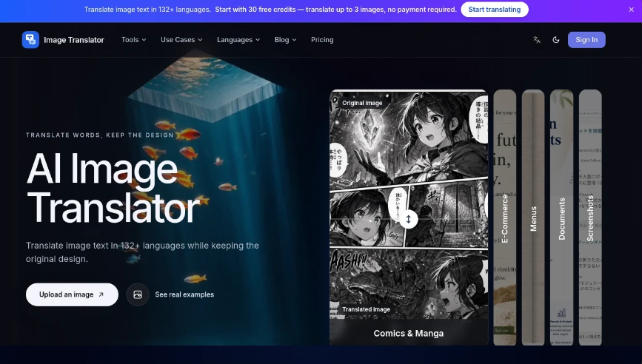Viewport: 642px width, 364px height.
Task: Click the picture icon beside See real examples
Action: pos(138,294)
